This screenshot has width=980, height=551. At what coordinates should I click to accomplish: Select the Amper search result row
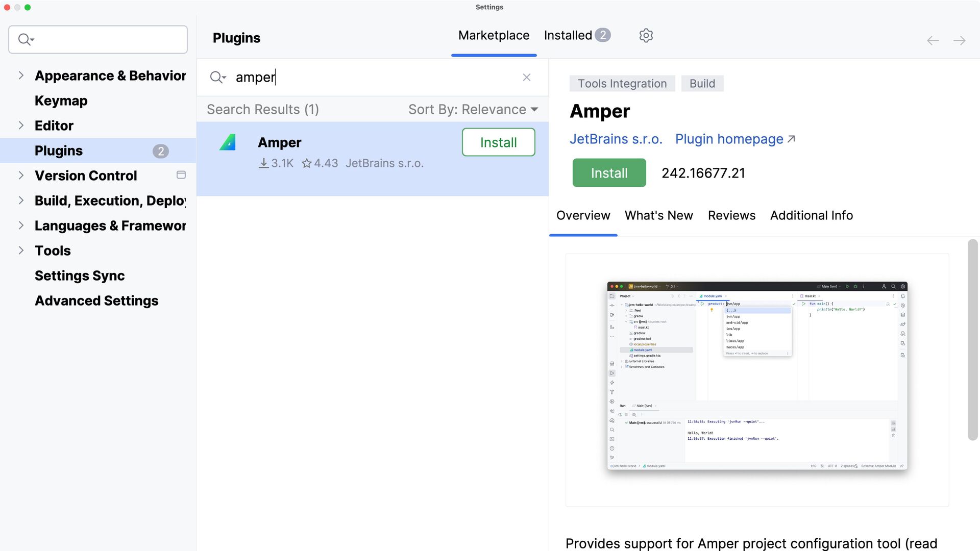[x=373, y=159]
